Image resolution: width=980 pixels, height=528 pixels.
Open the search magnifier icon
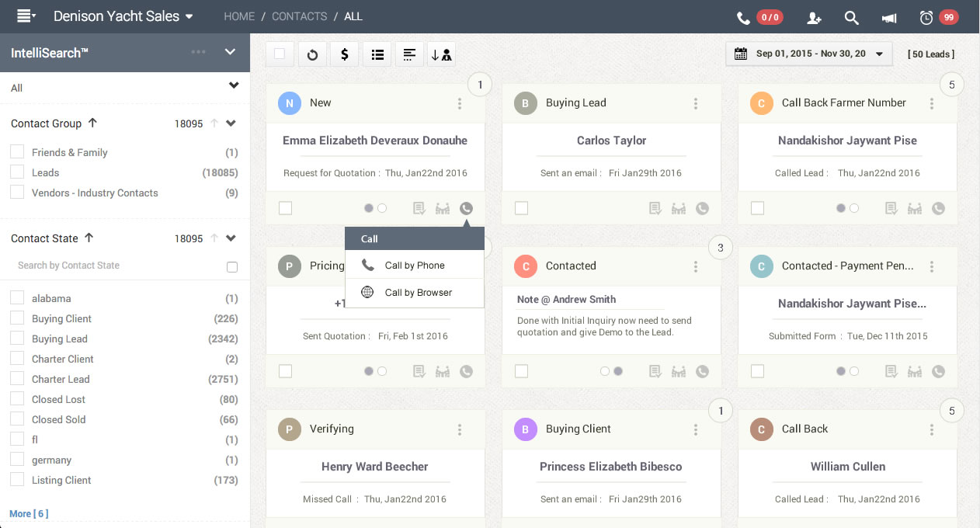point(851,18)
